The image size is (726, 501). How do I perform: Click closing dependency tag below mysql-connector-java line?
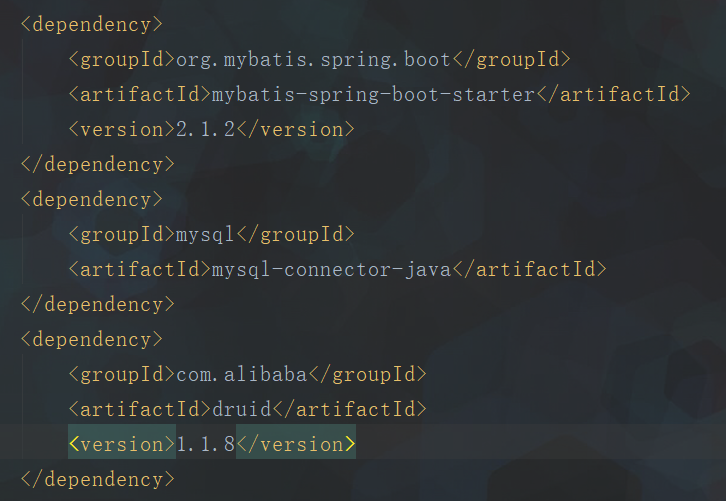coord(98,305)
